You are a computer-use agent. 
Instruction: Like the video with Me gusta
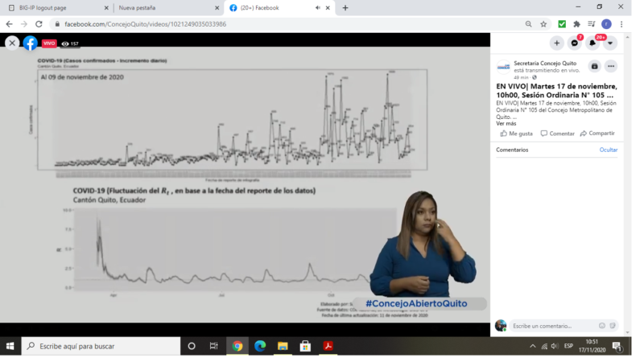[517, 134]
